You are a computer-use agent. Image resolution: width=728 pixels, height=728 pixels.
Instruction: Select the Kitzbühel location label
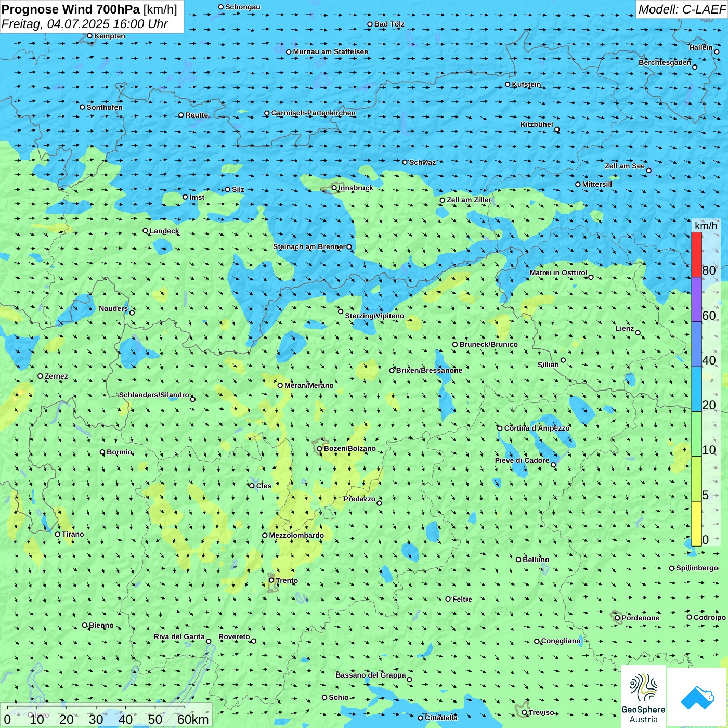[537, 124]
